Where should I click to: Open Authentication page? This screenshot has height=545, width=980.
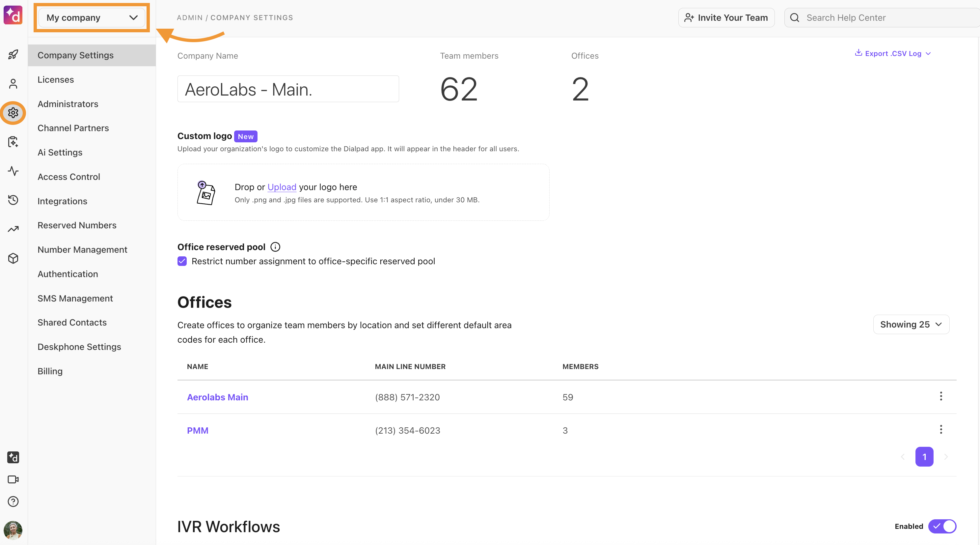(68, 274)
